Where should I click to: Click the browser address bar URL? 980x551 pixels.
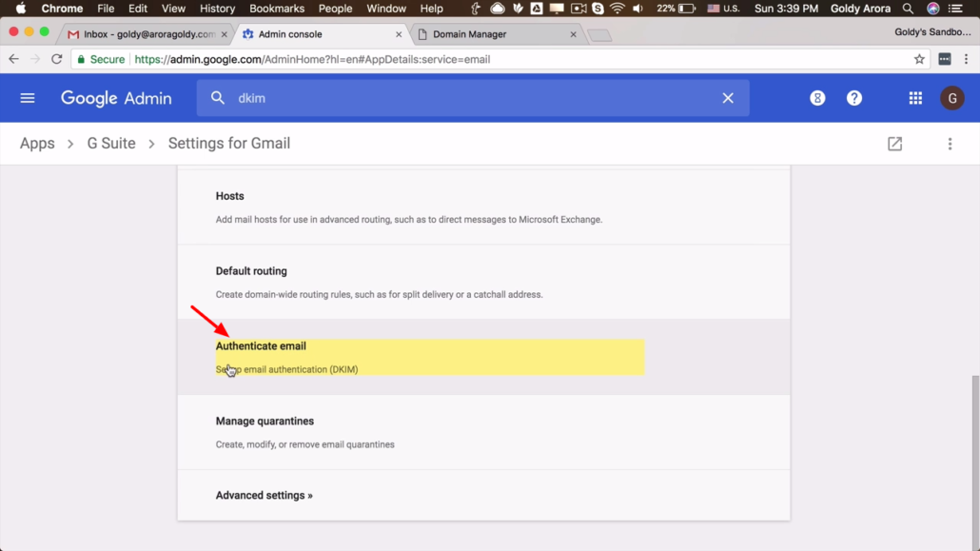pos(312,59)
